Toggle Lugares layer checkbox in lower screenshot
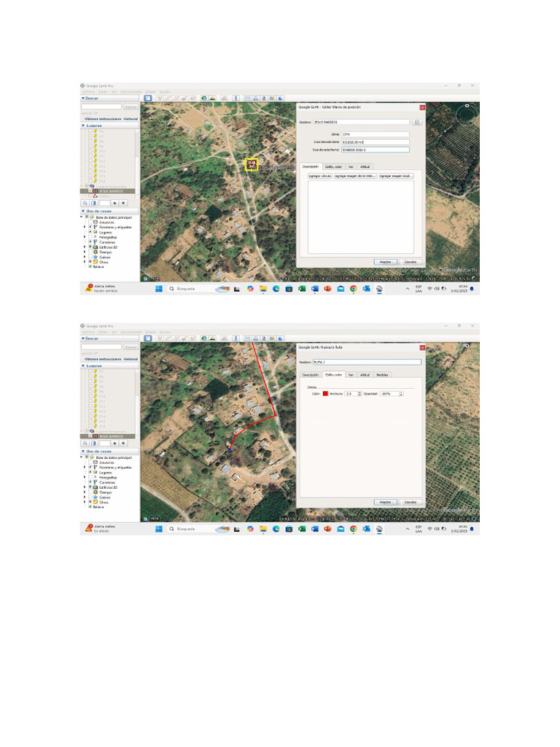 tap(90, 472)
